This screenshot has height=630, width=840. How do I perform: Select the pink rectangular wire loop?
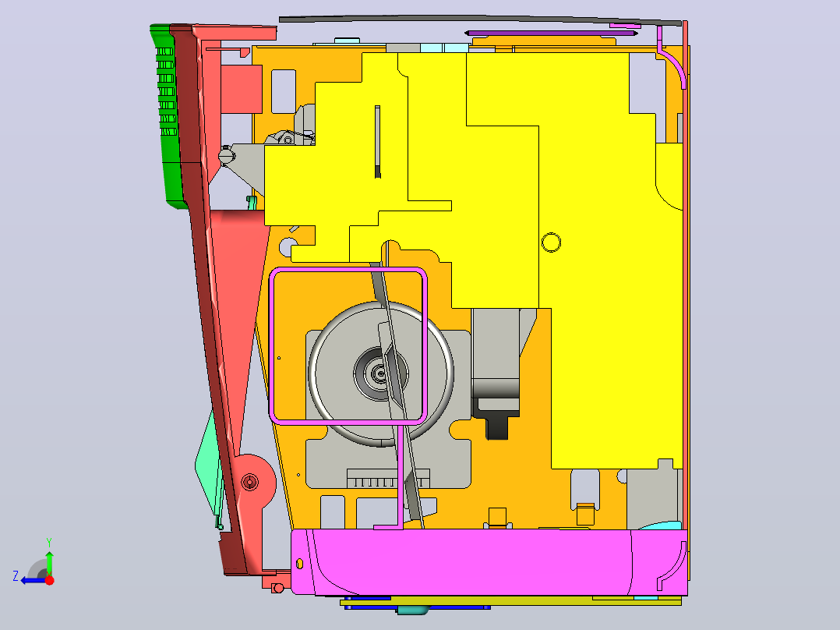(x=348, y=346)
